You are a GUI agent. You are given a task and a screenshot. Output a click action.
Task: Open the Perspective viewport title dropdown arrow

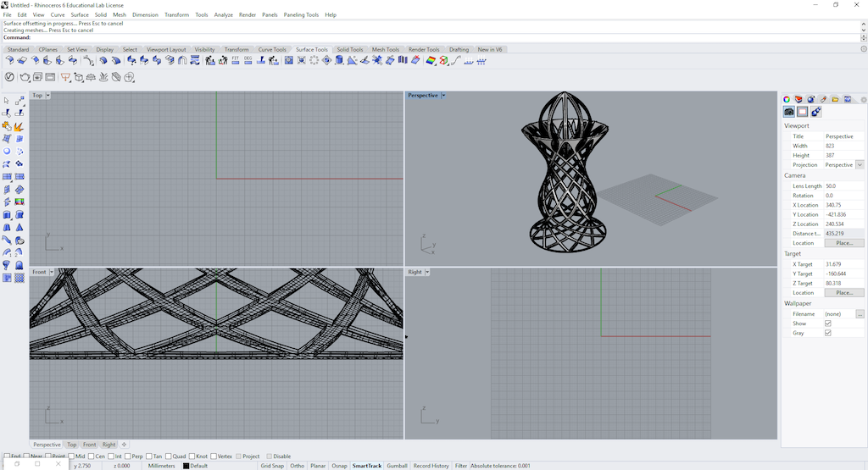coord(443,96)
